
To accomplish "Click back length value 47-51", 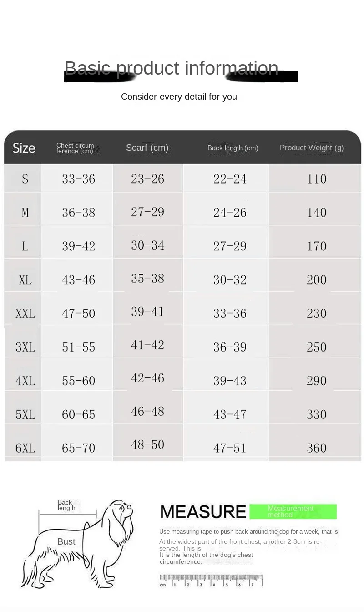I will click(230, 448).
